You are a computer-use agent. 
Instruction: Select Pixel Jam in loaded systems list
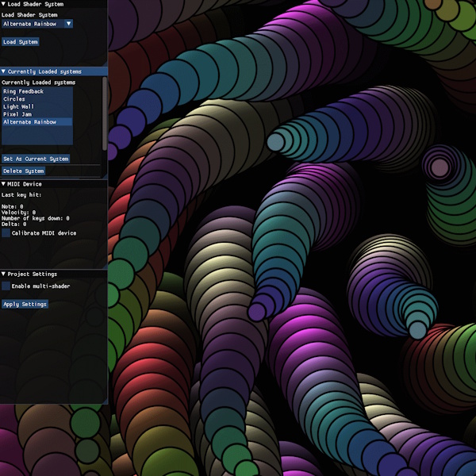click(x=37, y=114)
